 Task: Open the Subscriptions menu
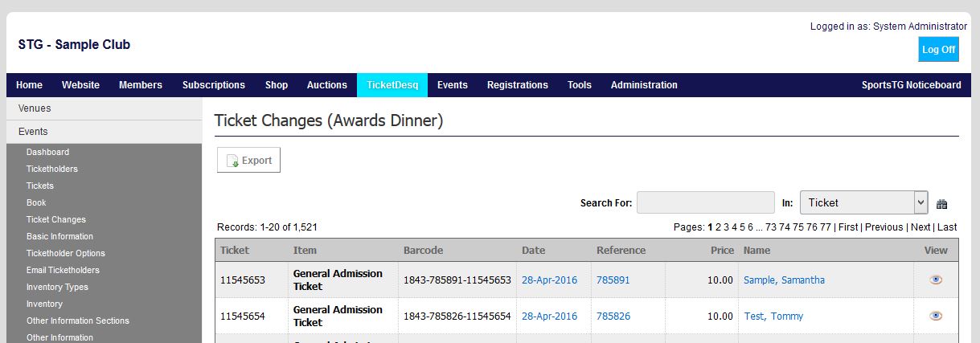(x=214, y=85)
